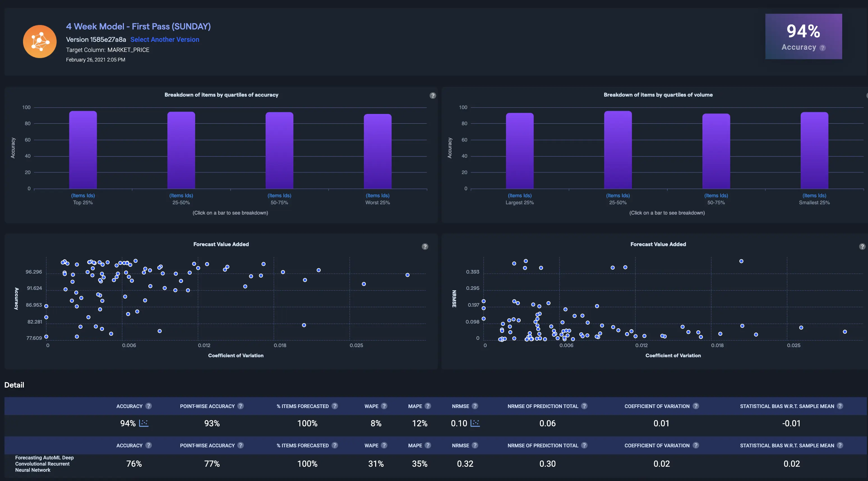
Task: Click (Items Ids) above 25-50% in volume chart
Action: 618,196
